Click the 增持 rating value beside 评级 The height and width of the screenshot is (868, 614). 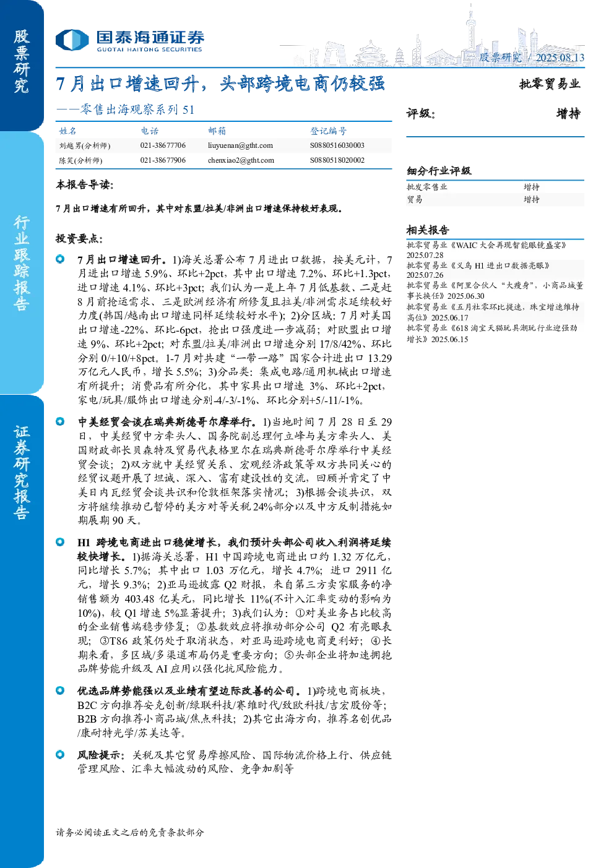pos(568,113)
